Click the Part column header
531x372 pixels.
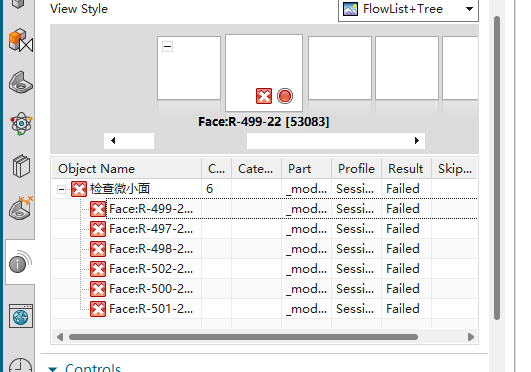pos(306,169)
